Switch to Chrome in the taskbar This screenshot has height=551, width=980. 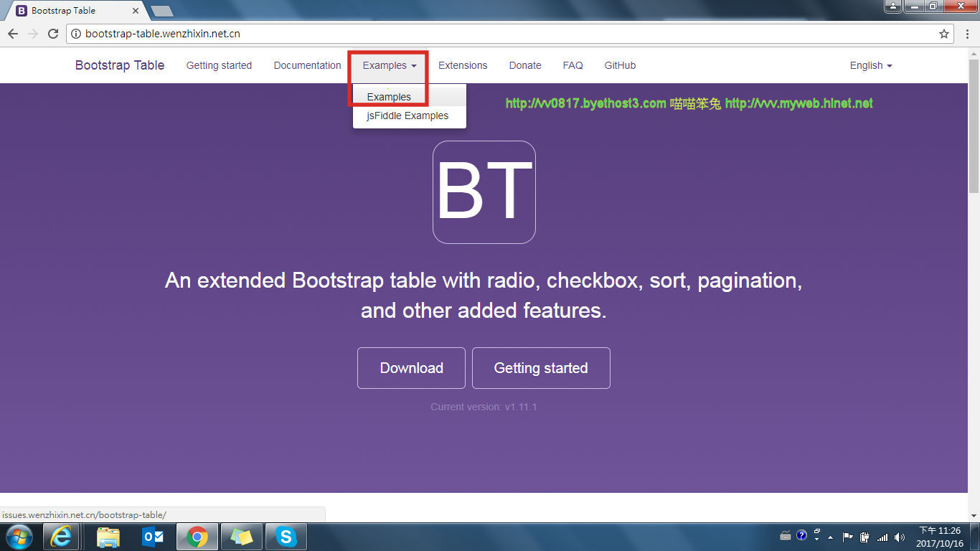[x=197, y=537]
